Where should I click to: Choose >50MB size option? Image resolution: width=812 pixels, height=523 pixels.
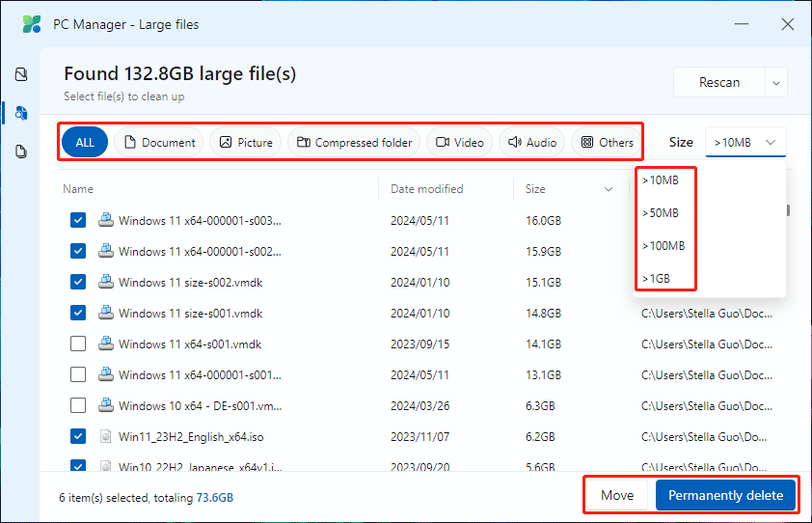click(661, 213)
